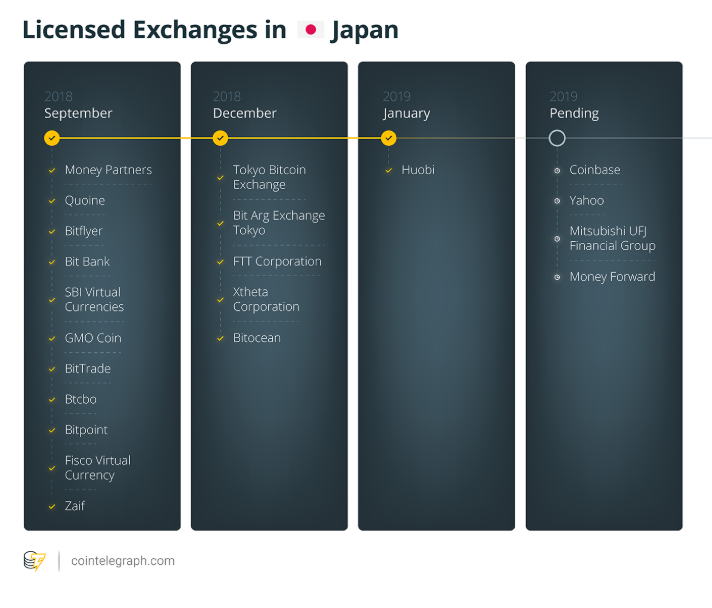712x608 pixels.
Task: Click the checkmark beside Xtheta Corporation
Action: pos(220,300)
